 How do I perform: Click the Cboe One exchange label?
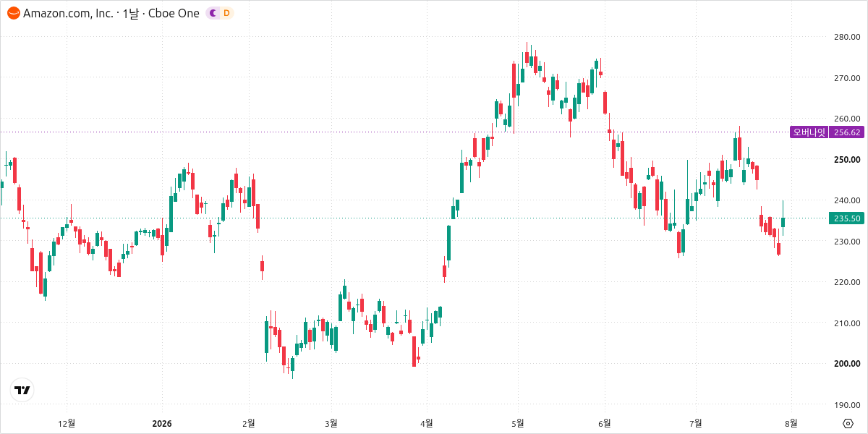click(174, 13)
